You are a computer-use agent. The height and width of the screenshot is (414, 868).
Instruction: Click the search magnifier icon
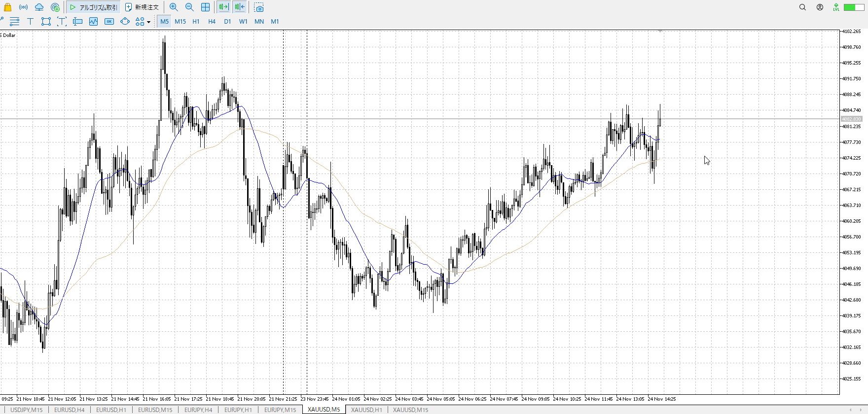click(x=802, y=7)
